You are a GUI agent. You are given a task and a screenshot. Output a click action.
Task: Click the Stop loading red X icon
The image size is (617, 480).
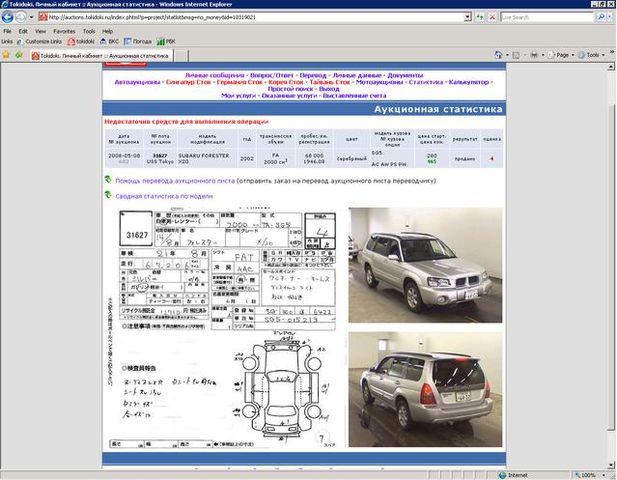pos(492,17)
